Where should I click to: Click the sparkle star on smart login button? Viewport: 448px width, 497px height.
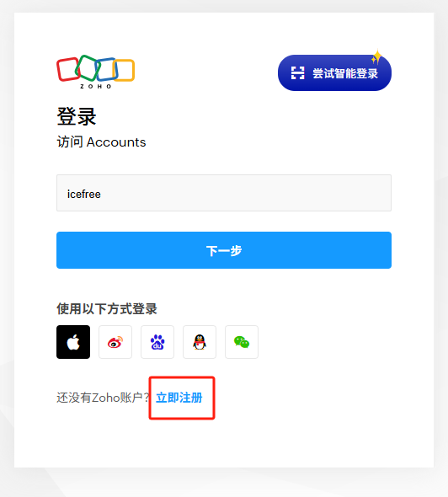pos(376,57)
